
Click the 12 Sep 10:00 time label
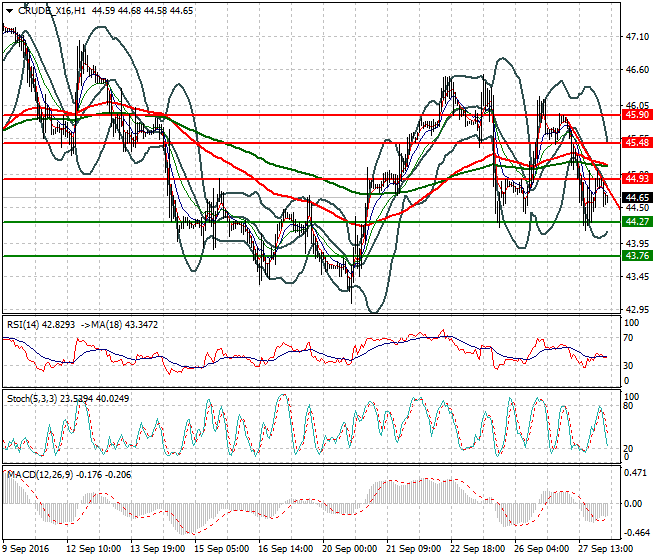pyautogui.click(x=94, y=549)
